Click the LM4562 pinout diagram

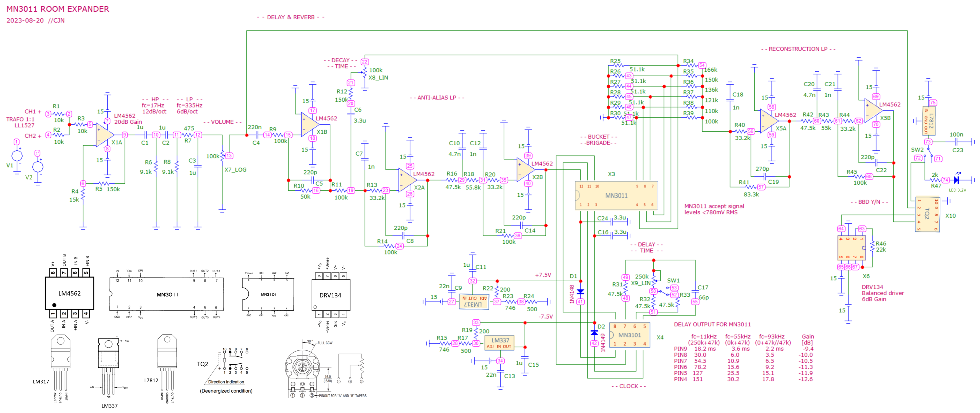point(69,293)
